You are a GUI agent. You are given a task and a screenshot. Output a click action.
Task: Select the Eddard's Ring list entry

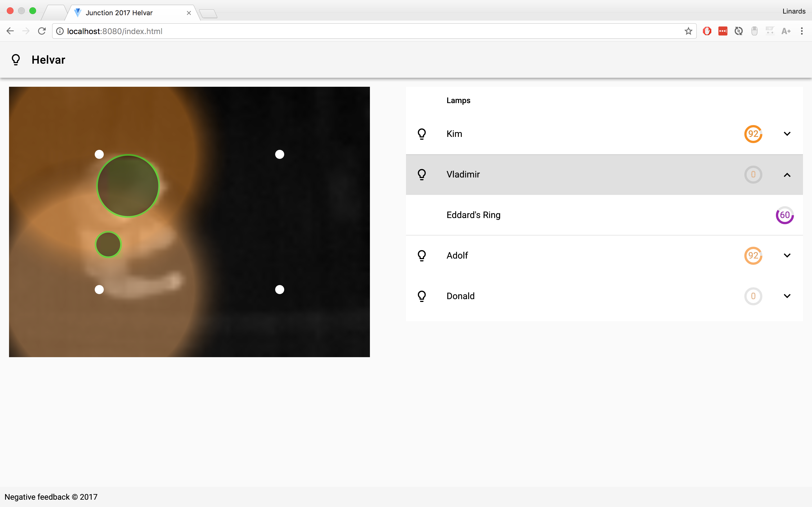[473, 215]
